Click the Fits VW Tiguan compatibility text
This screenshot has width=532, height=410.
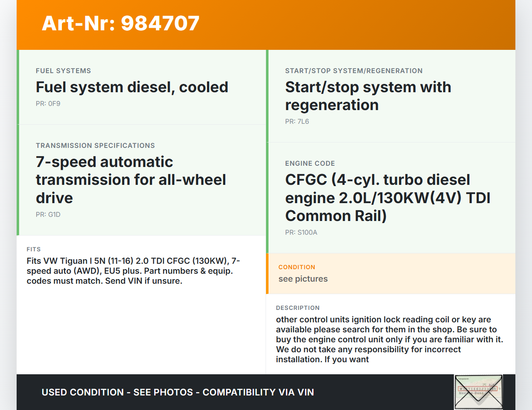133,271
